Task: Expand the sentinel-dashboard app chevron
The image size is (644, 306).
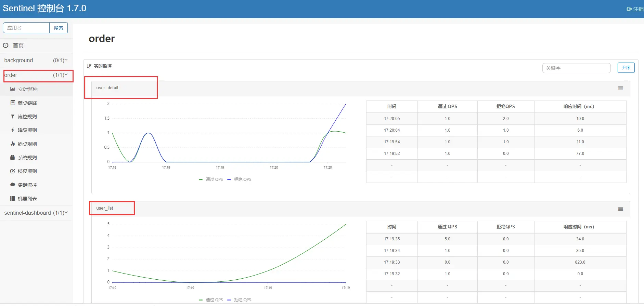Action: coord(66,212)
